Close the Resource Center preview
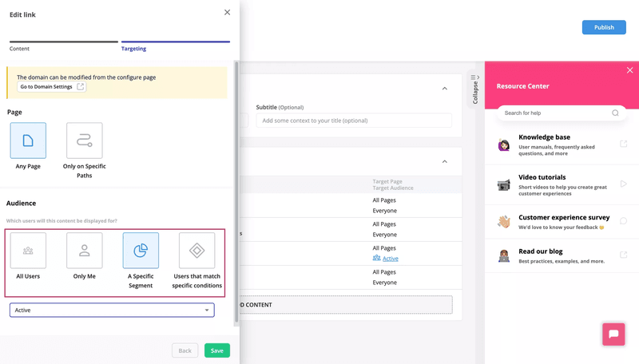The height and width of the screenshot is (364, 639). 629,70
